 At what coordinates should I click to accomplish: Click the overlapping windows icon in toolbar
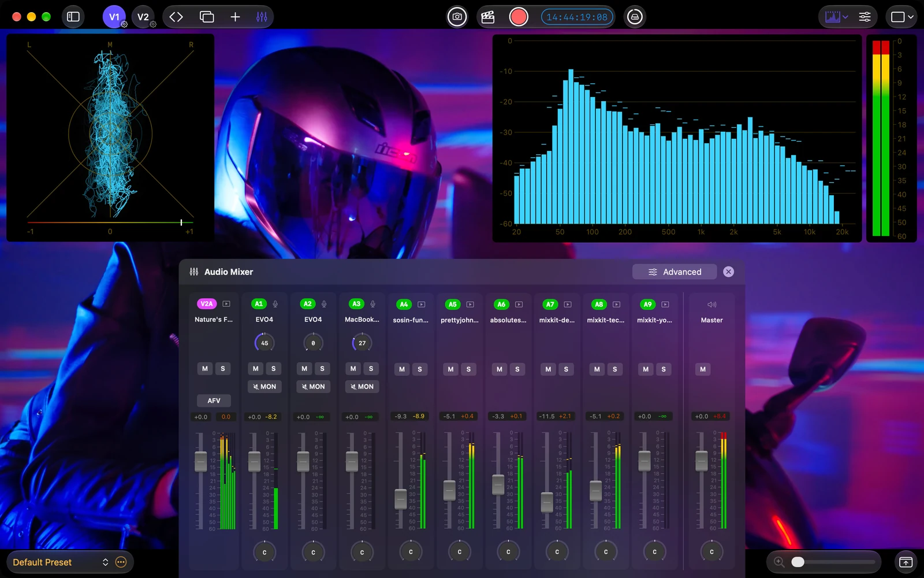[x=206, y=17]
